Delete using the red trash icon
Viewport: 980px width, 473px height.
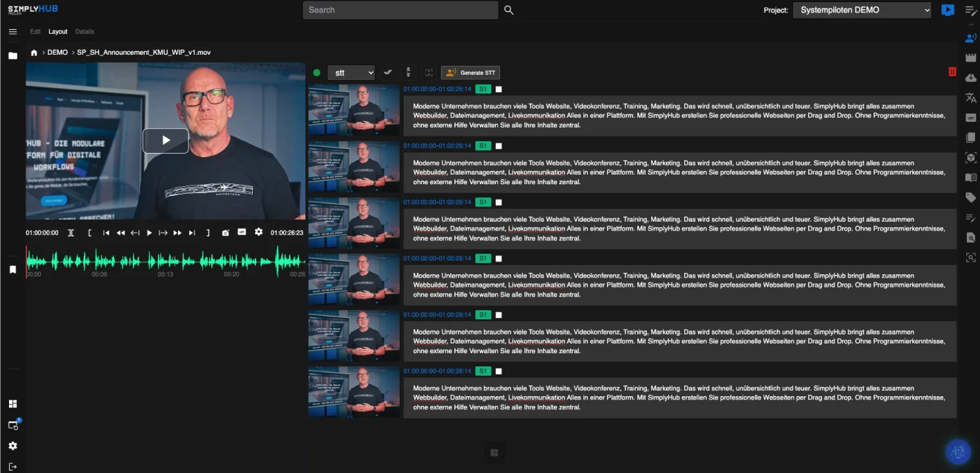pos(952,72)
